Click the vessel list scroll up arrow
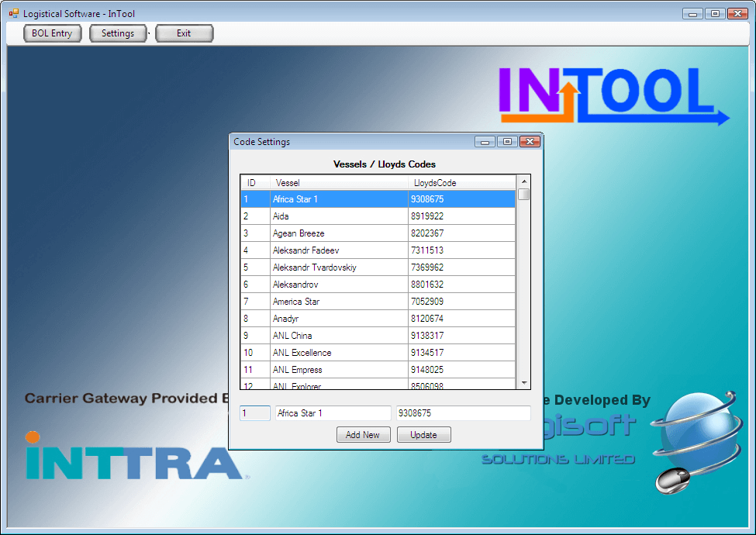 tap(524, 181)
